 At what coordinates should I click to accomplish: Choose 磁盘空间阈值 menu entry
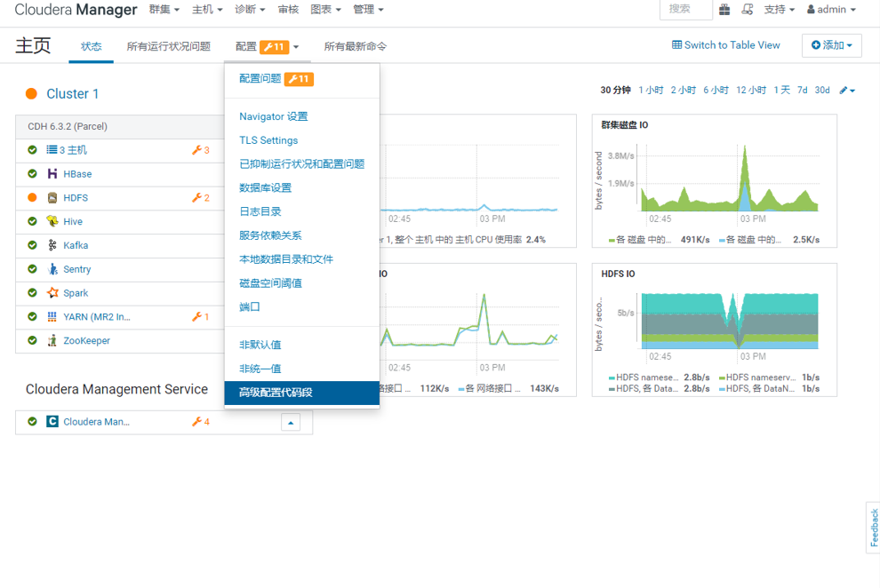point(270,283)
